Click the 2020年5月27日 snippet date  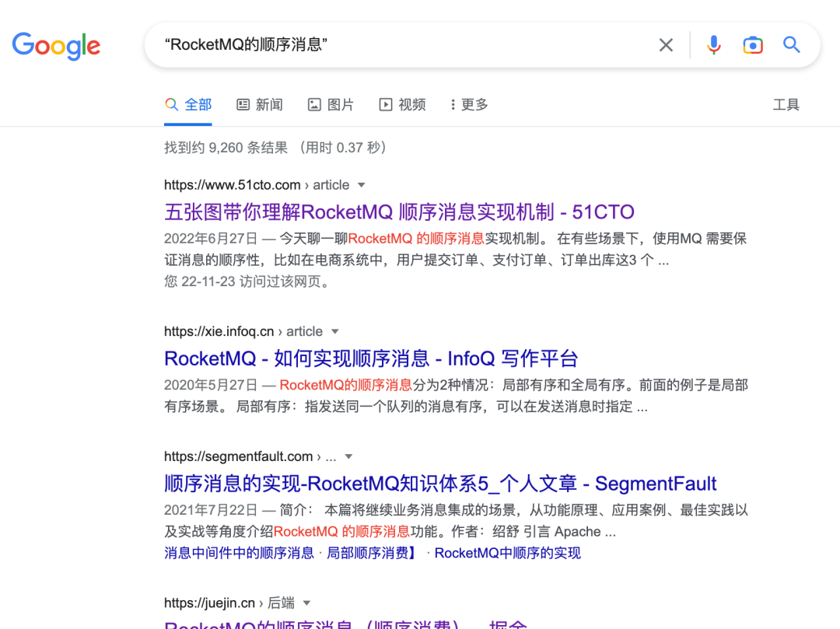coord(211,386)
